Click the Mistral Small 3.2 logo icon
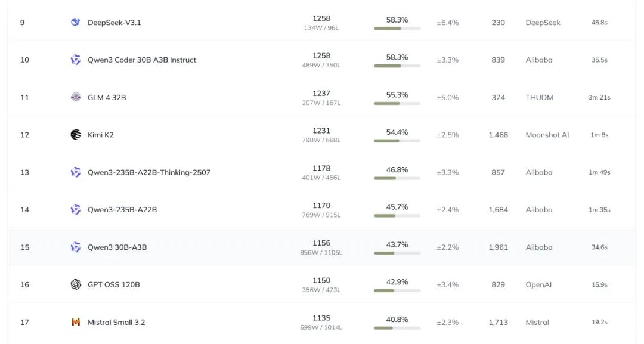This screenshot has width=644, height=344. 76,322
